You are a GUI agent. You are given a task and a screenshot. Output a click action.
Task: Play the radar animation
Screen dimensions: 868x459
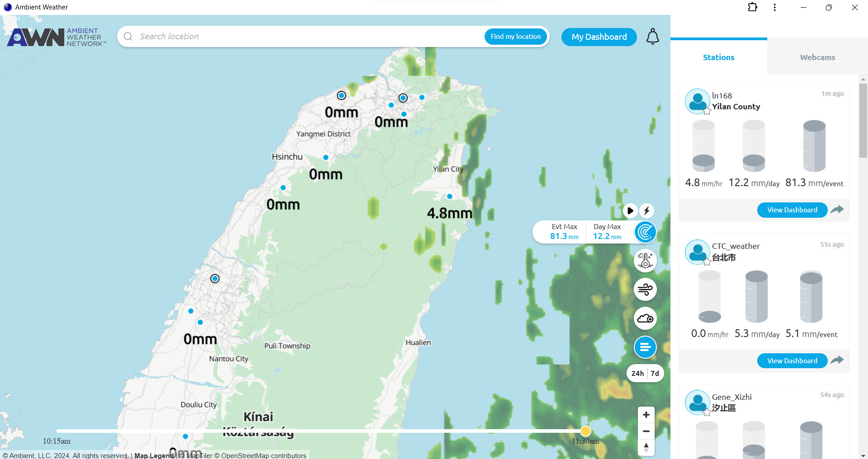[630, 211]
